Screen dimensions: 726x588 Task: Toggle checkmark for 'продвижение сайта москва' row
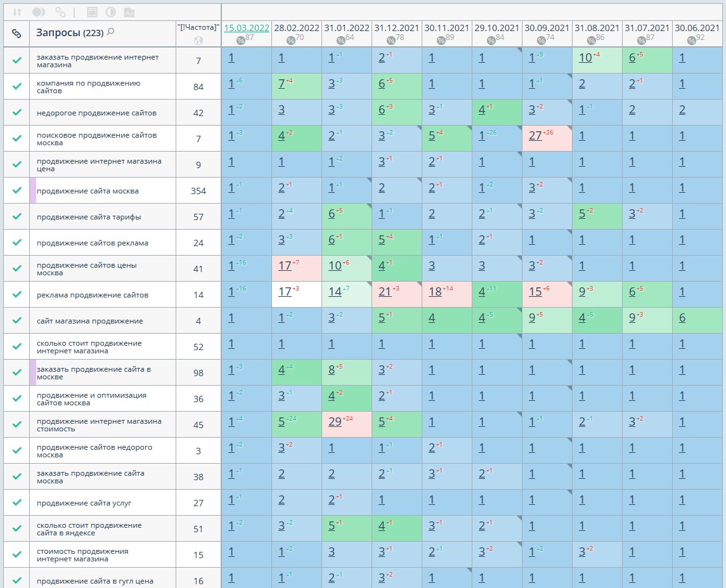coord(17,190)
